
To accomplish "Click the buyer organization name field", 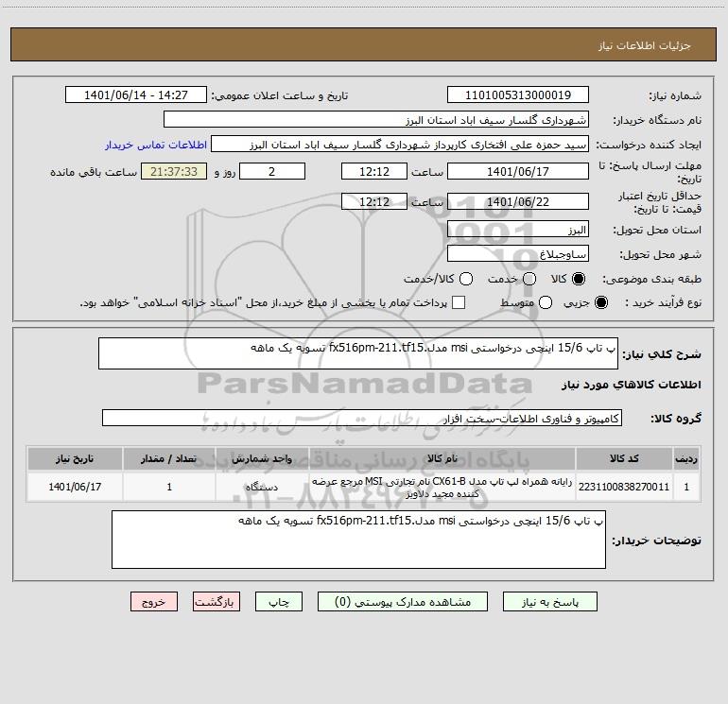I will tap(376, 120).
